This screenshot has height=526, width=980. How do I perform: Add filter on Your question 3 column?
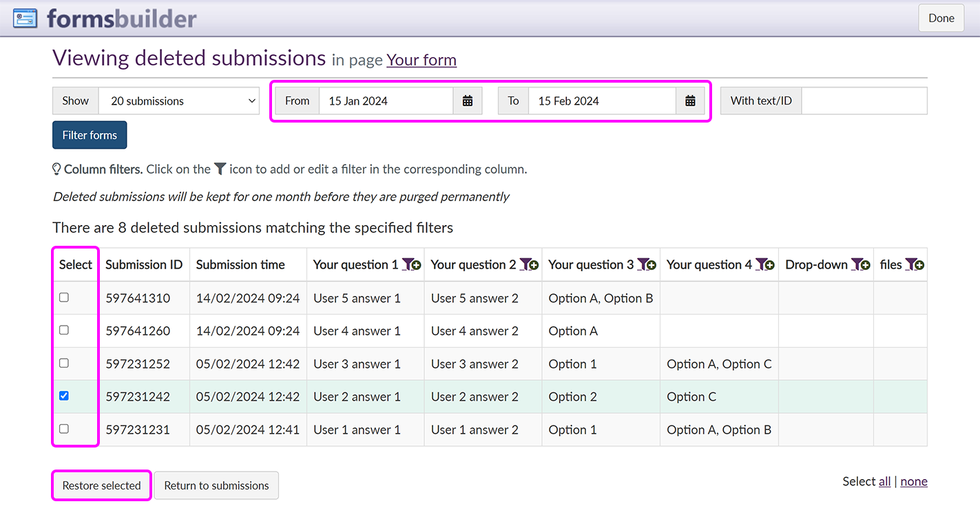(647, 264)
